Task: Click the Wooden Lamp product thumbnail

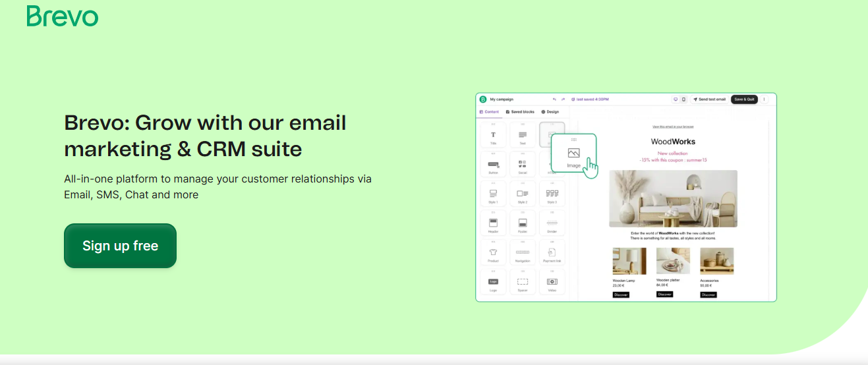Action: pyautogui.click(x=629, y=261)
